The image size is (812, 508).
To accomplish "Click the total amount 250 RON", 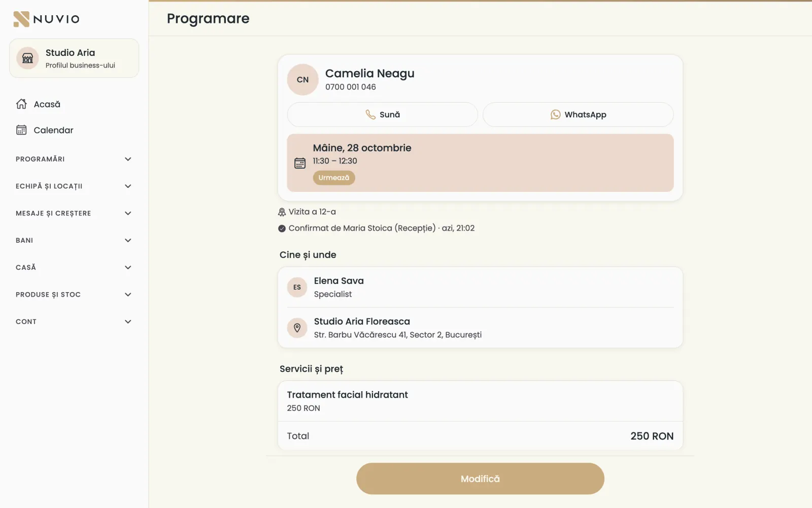I will coord(652,436).
